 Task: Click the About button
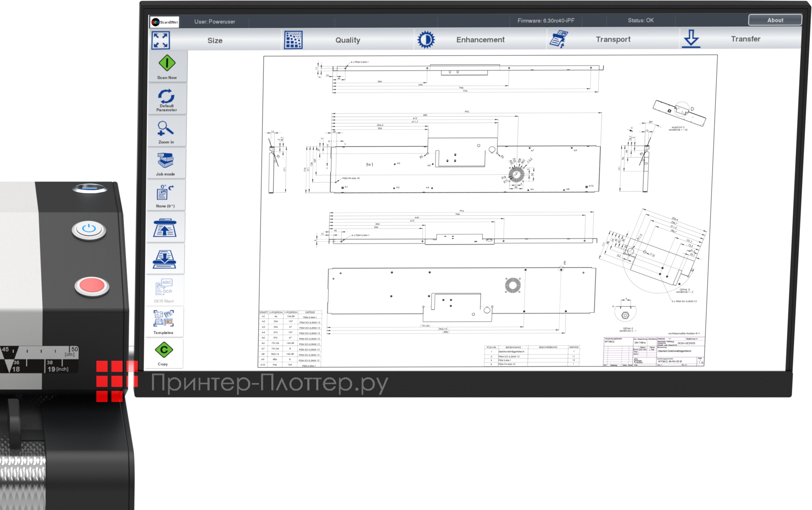[x=775, y=20]
